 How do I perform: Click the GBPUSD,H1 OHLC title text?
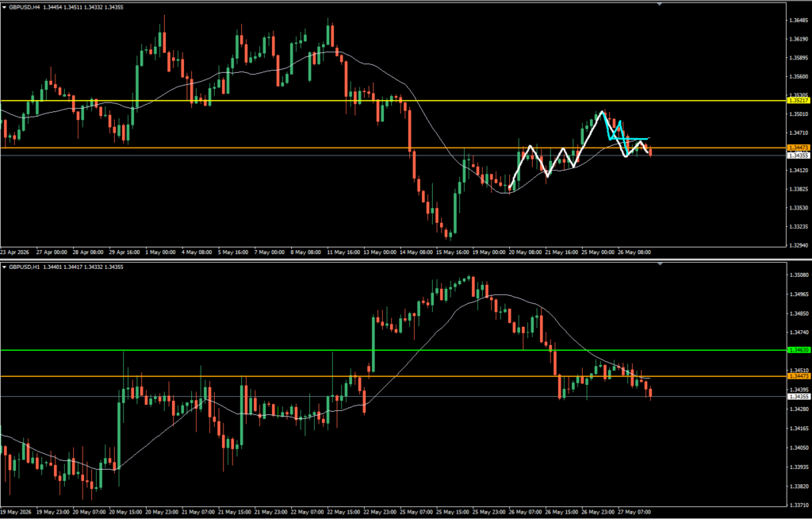point(66,267)
